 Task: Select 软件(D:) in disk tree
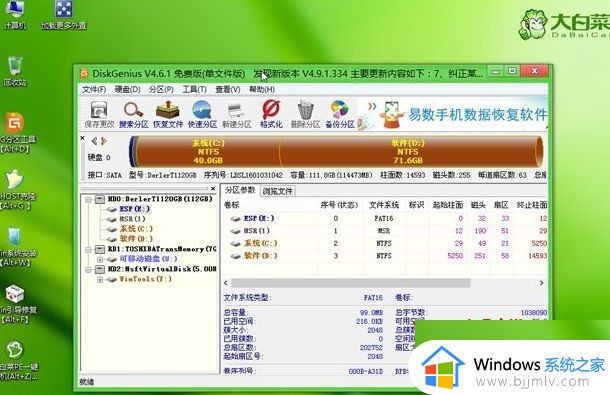(136, 239)
